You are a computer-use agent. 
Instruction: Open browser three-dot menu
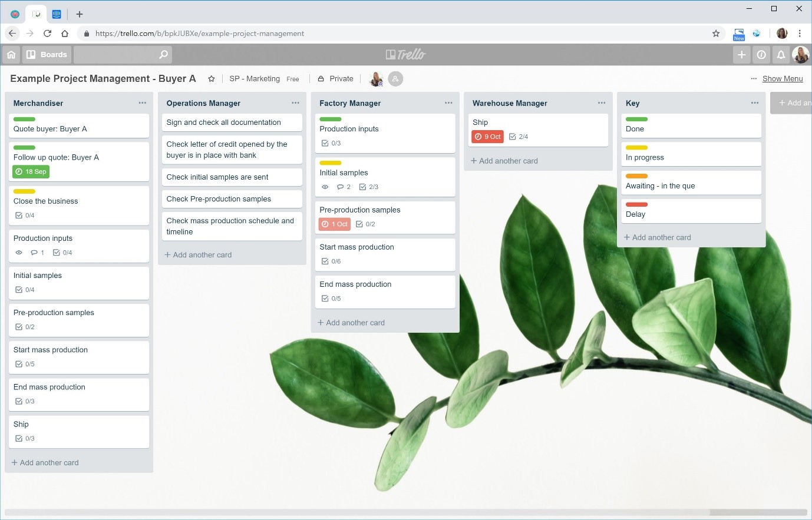point(800,34)
